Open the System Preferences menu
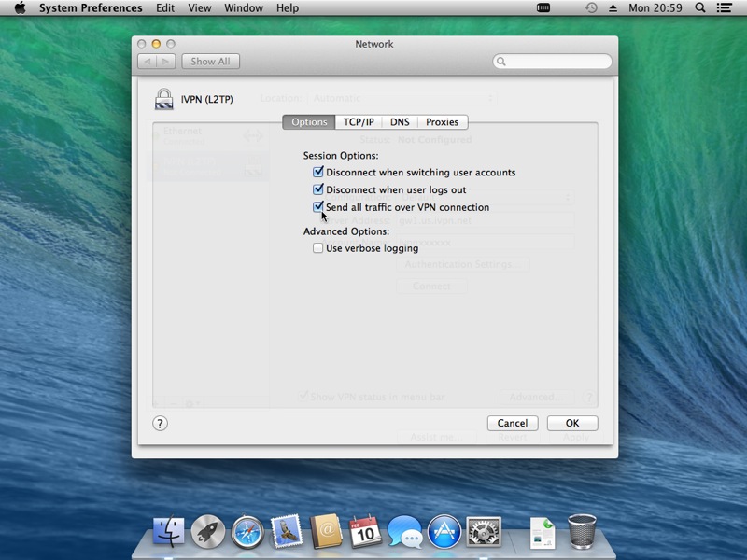This screenshot has height=560, width=747. (x=91, y=8)
